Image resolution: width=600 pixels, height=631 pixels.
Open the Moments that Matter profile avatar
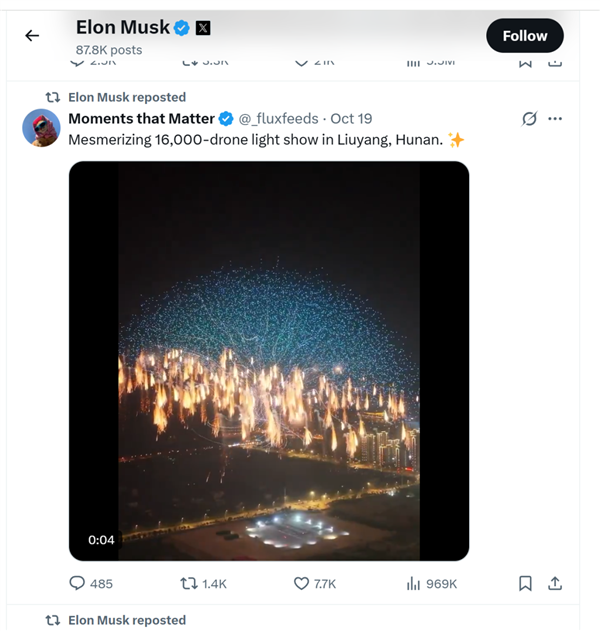coord(42,128)
